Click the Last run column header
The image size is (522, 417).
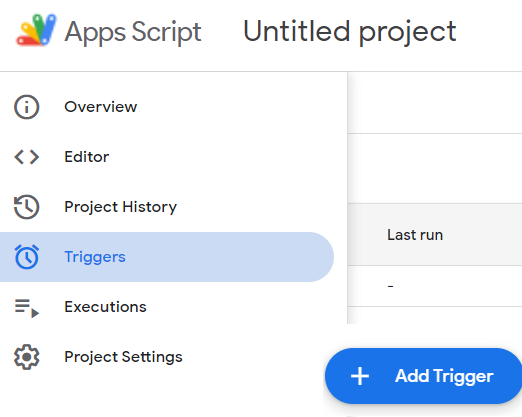click(x=415, y=235)
